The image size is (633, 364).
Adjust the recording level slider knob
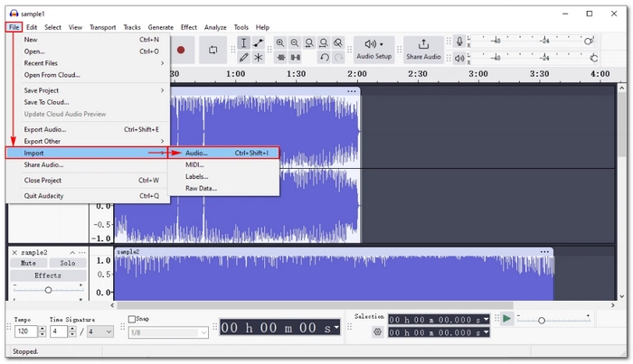click(589, 42)
